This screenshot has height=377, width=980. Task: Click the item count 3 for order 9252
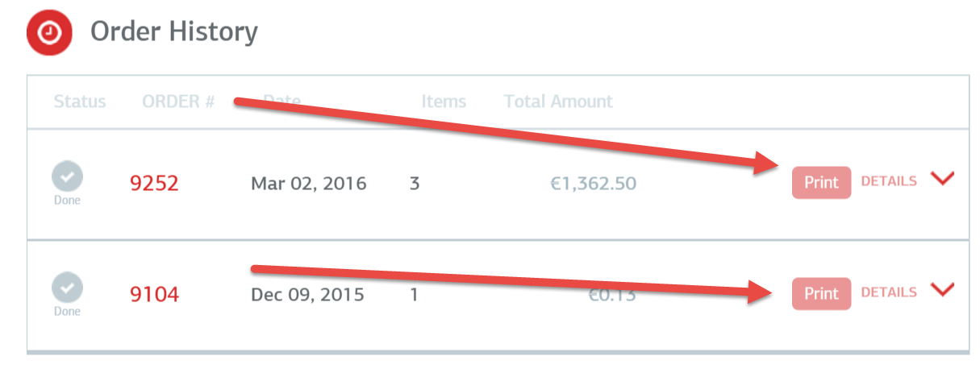click(415, 184)
